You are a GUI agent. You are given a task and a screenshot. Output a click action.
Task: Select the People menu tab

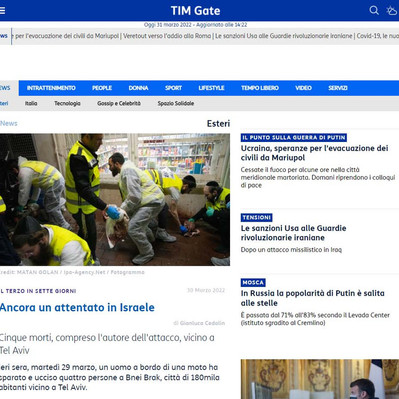click(102, 88)
